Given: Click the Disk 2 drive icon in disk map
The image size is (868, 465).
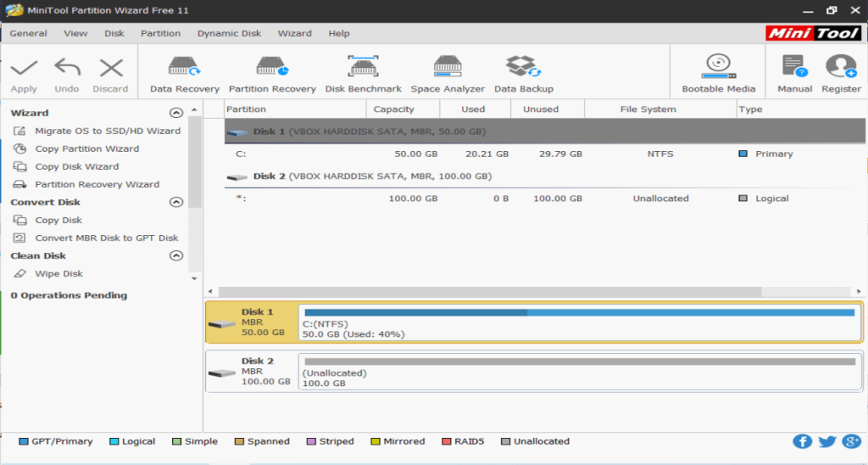Looking at the screenshot, I should [222, 373].
